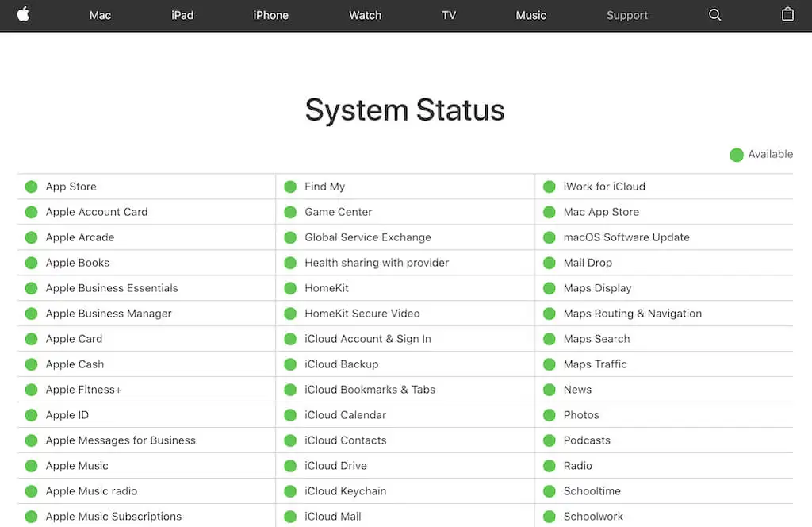The height and width of the screenshot is (527, 812).
Task: Click status dot beside Mail Drop
Action: 550,263
